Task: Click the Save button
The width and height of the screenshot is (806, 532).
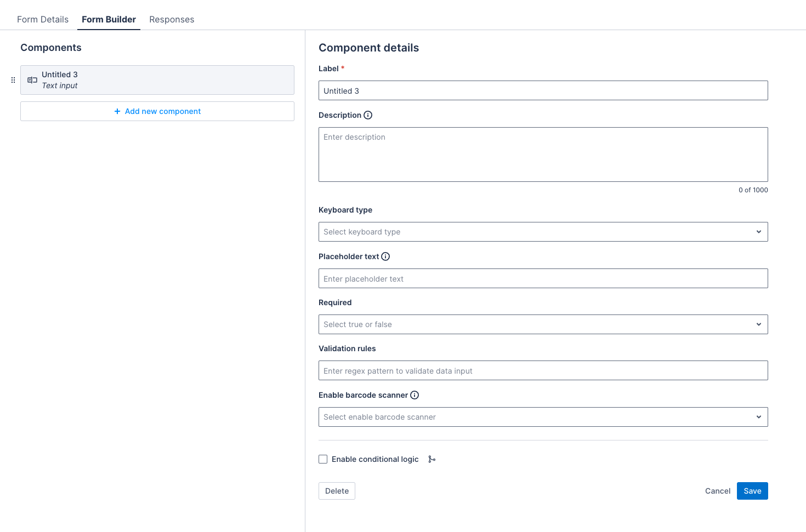Action: point(752,490)
